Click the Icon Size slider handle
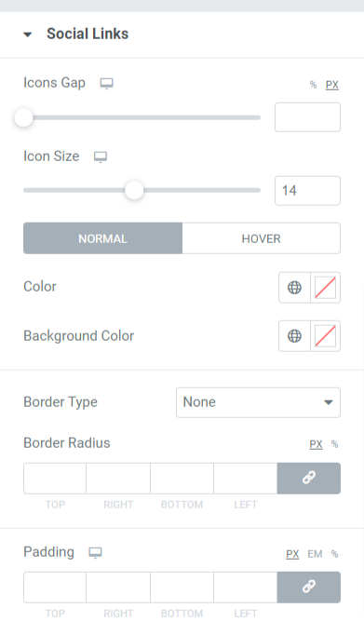 (x=134, y=190)
